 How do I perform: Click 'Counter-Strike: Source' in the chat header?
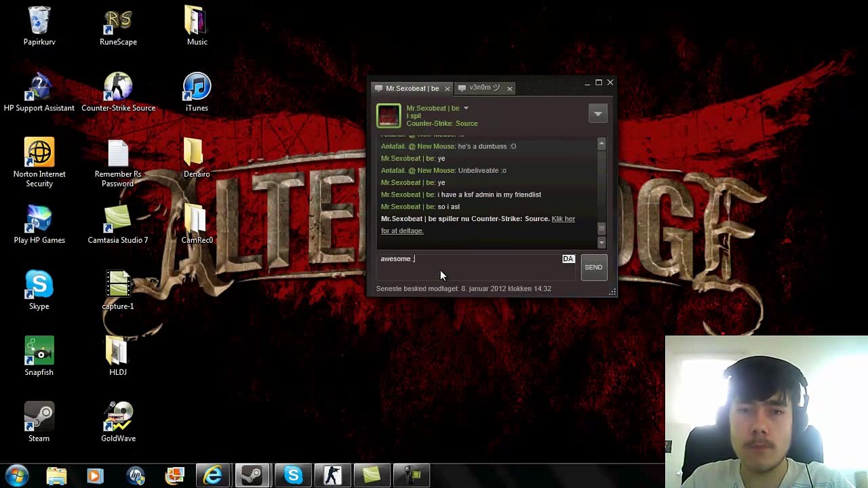click(442, 123)
